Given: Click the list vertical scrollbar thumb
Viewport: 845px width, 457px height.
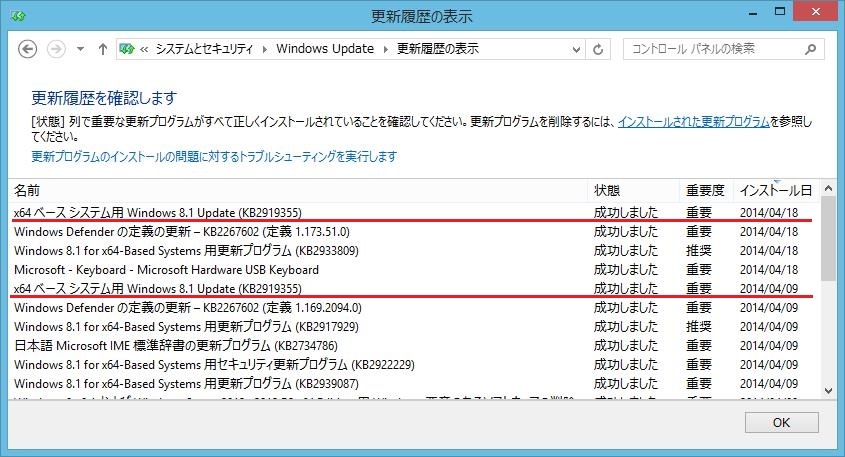Looking at the screenshot, I should point(828,238).
